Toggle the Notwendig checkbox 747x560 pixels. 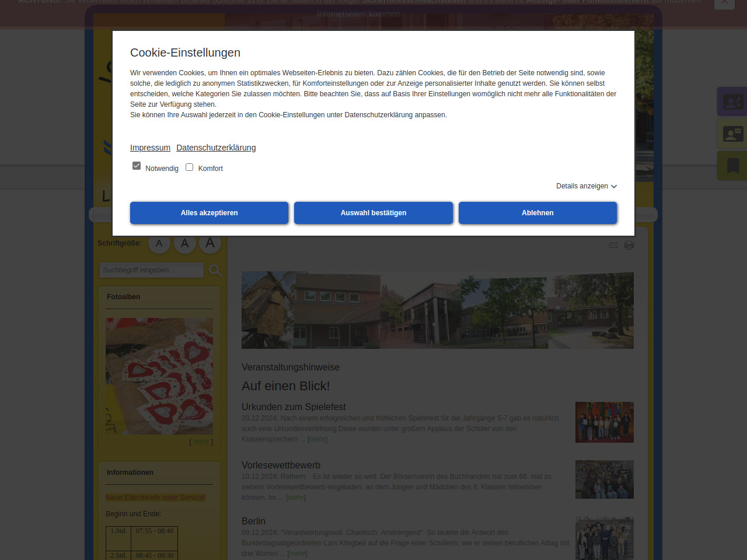[137, 166]
